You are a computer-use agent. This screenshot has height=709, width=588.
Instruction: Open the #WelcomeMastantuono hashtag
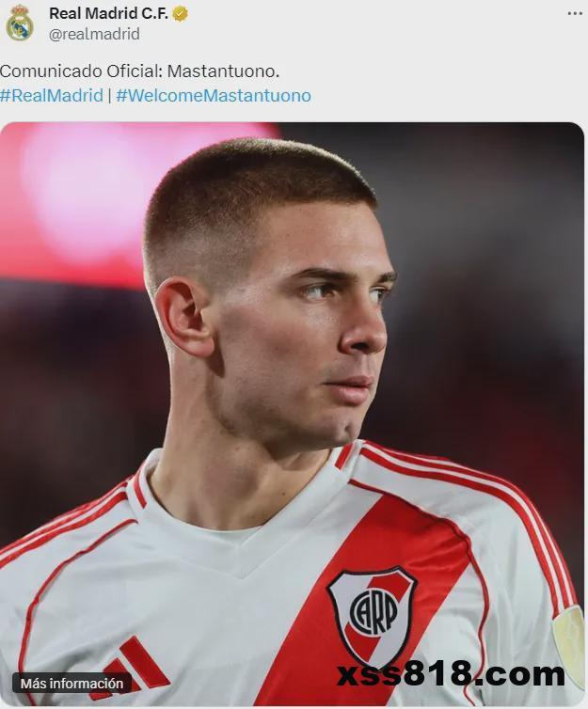click(x=214, y=95)
